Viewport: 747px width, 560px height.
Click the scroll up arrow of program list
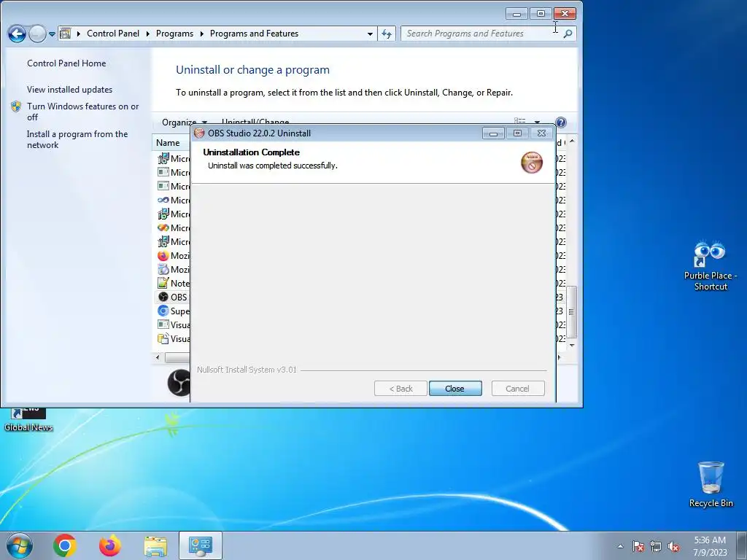(572, 141)
